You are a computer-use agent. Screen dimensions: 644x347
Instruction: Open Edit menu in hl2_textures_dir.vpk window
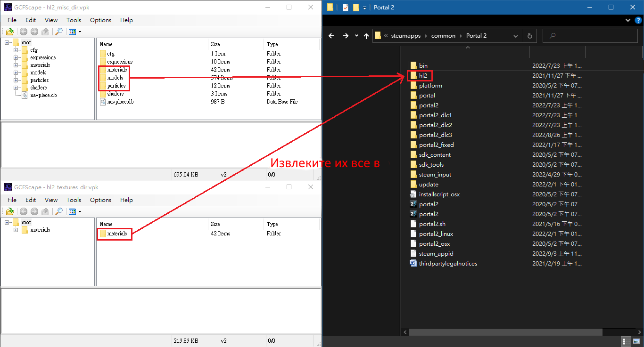point(31,200)
